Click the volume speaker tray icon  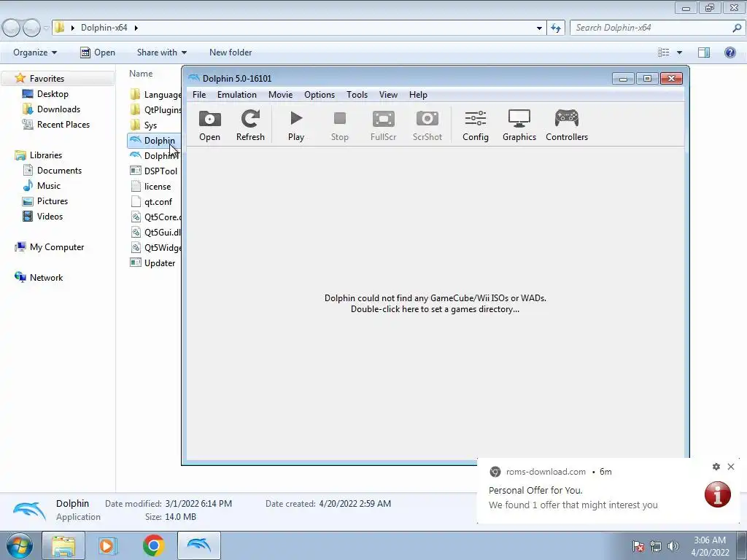pos(673,546)
